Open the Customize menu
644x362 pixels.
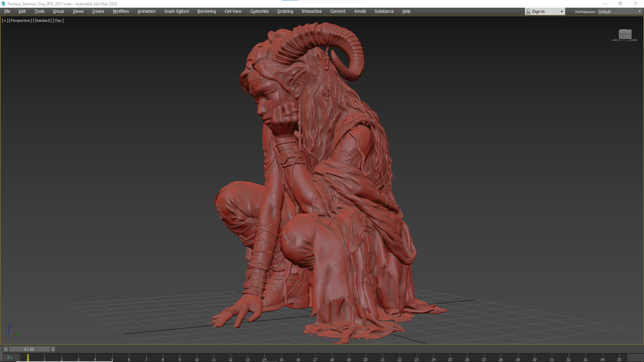coord(259,11)
